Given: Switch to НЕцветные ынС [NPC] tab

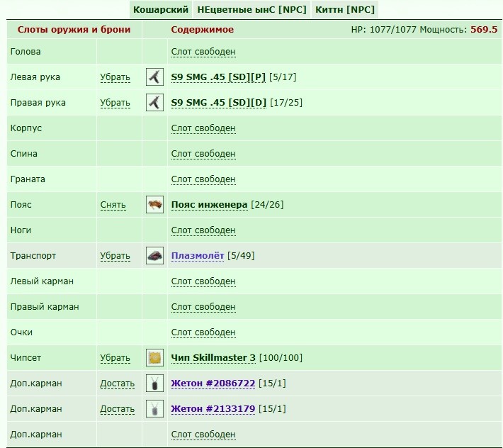Looking at the screenshot, I should pos(252,10).
